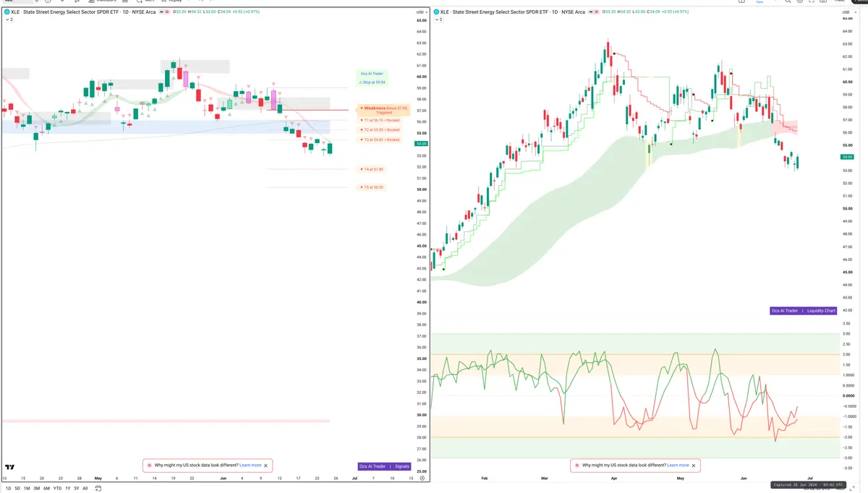This screenshot has width=868, height=493.
Task: Click 54.09 price tag on left axis
Action: (420, 144)
